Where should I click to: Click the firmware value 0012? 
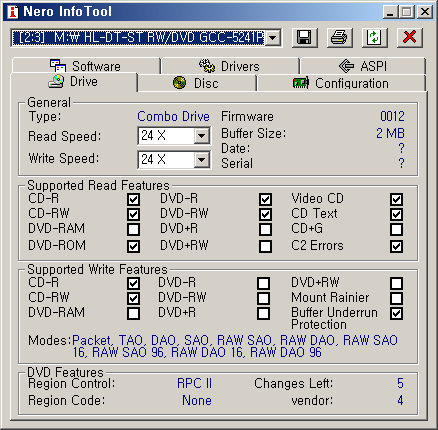pyautogui.click(x=392, y=116)
